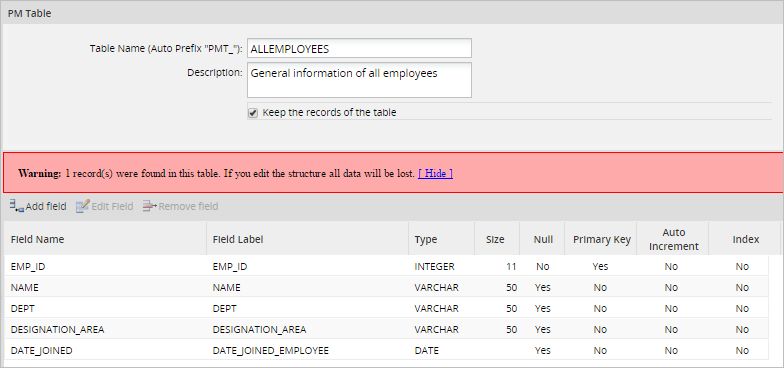Click the Index column header
Screen dimensions: 784x368
click(x=746, y=239)
